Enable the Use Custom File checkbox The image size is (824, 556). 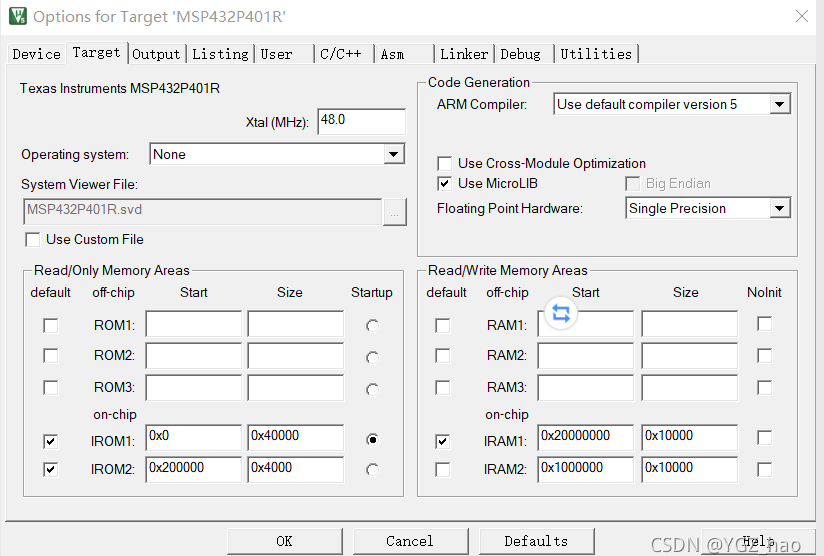[33, 240]
